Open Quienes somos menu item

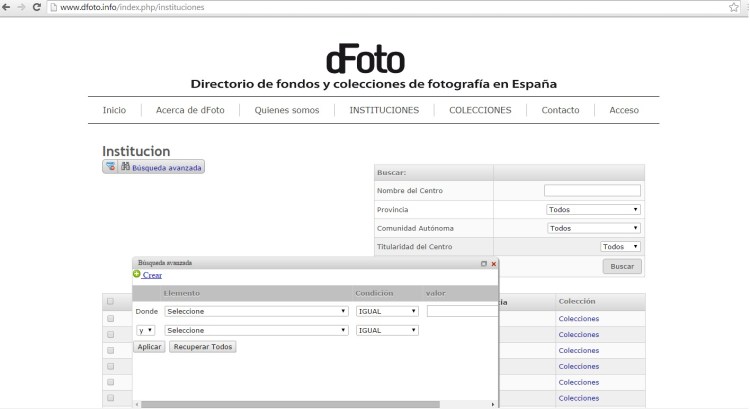tap(287, 110)
